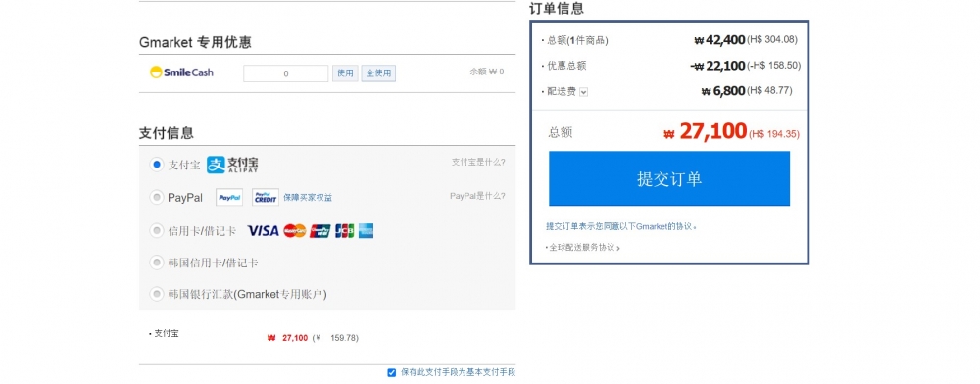980x384 pixels.
Task: Click the (¥ 159.78) Alipay amount
Action: point(335,338)
